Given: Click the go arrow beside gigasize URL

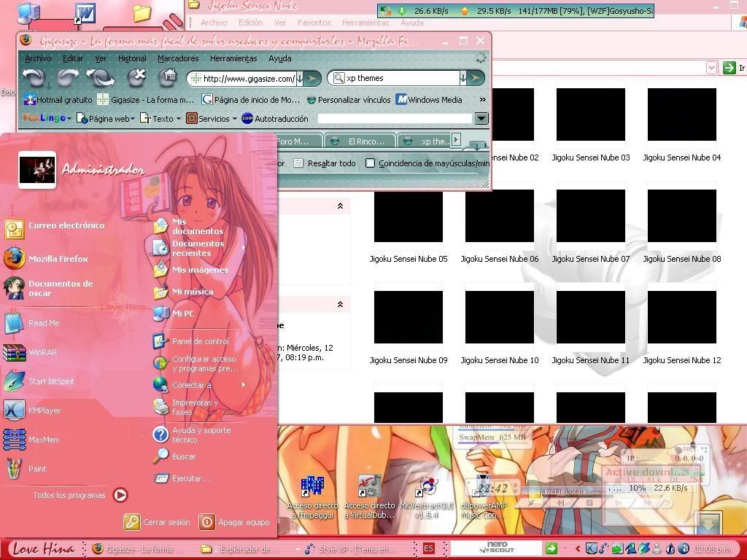Looking at the screenshot, I should pyautogui.click(x=312, y=78).
